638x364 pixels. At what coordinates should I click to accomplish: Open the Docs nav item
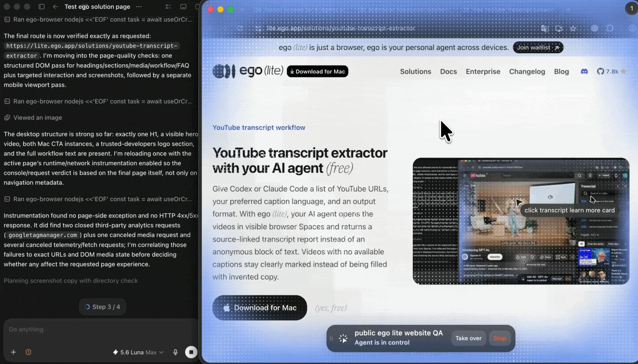(x=449, y=72)
